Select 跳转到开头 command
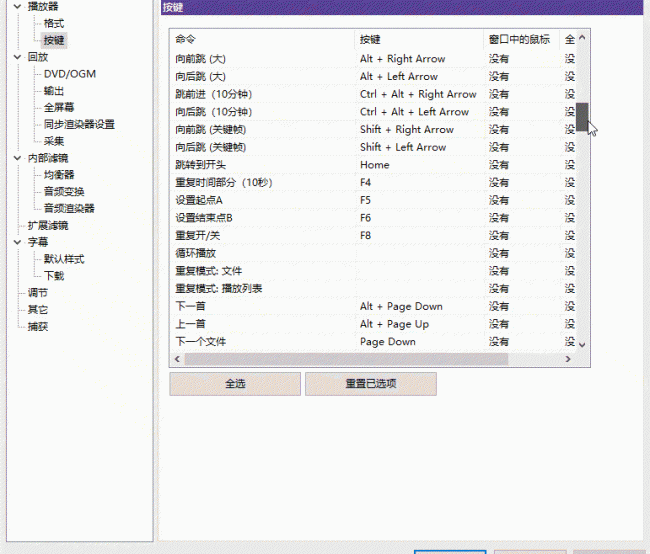Image resolution: width=650 pixels, height=554 pixels. [373, 165]
